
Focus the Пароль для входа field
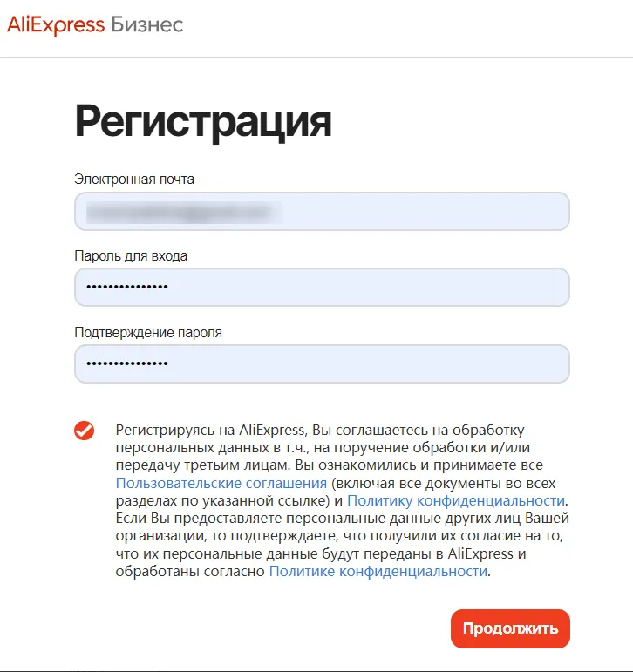coord(322,287)
